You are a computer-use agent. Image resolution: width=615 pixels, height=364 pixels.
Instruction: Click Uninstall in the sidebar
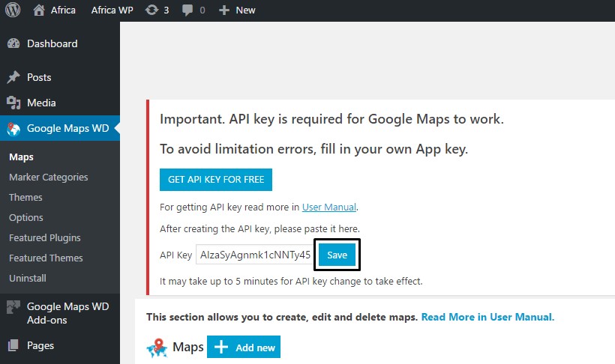[27, 279]
